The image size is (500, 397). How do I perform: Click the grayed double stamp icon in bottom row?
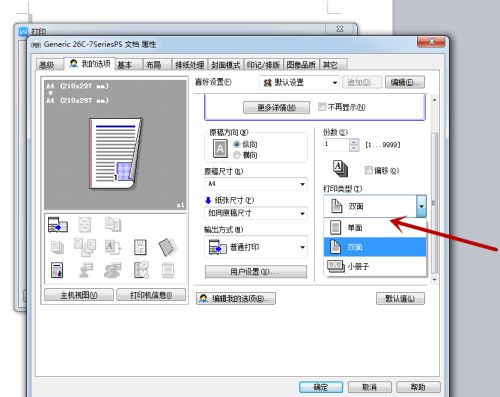tap(113, 270)
